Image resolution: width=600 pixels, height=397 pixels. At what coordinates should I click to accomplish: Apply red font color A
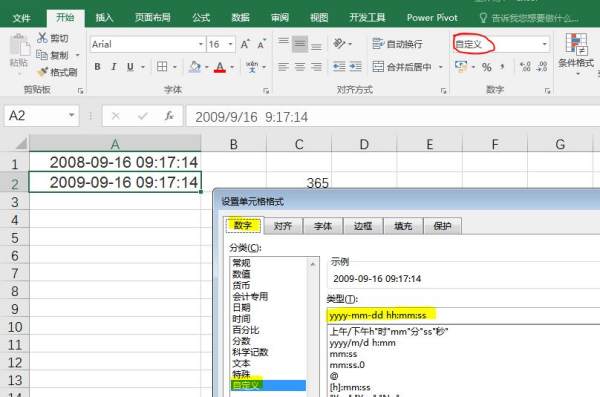click(220, 67)
